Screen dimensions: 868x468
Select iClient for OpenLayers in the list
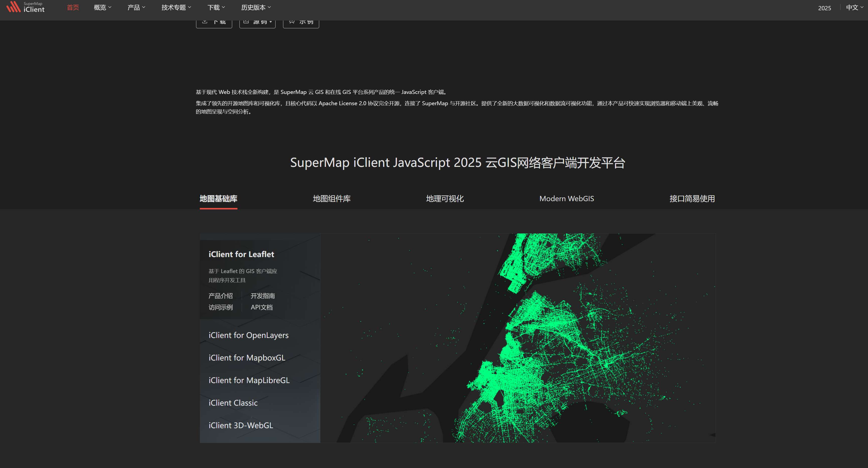(x=248, y=335)
